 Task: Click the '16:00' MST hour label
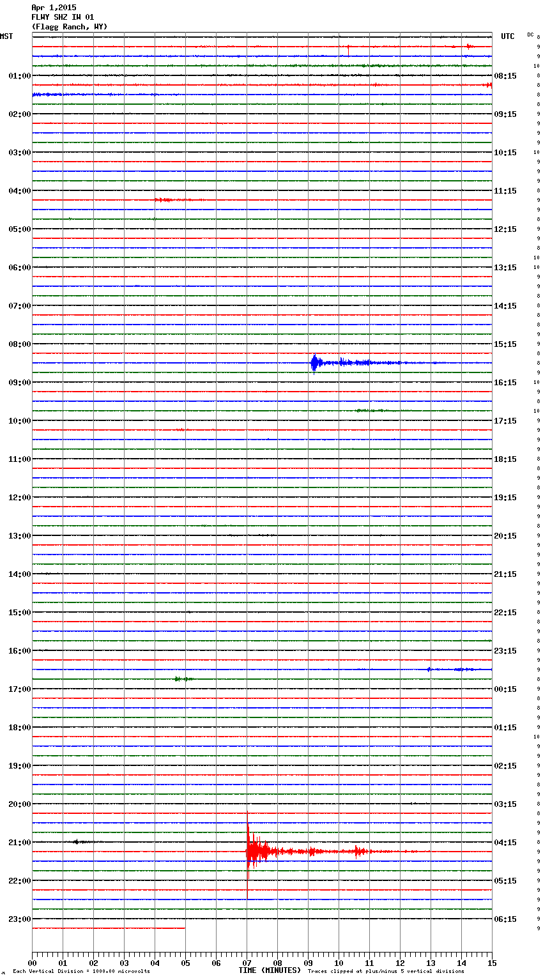20,651
